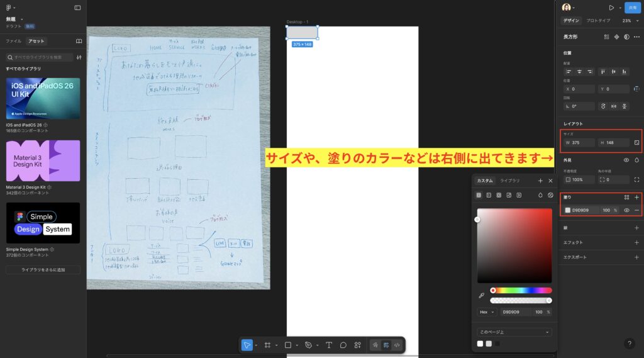Viewport: 644px width, 358px height.
Task: Toggle fill visibility eye icon
Action: pos(626,210)
